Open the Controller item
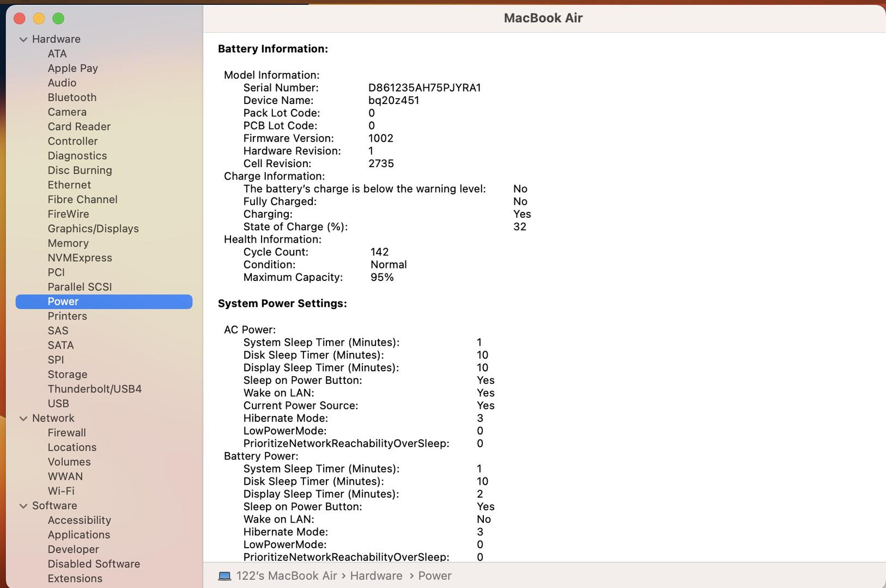 tap(72, 141)
